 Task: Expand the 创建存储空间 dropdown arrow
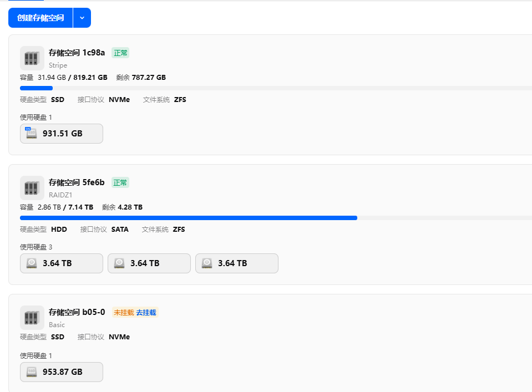(x=82, y=18)
